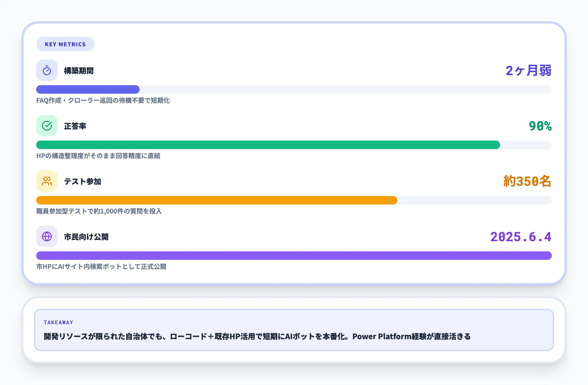Click the TAKEAWAY heading label
This screenshot has width=588, height=385.
click(x=58, y=322)
